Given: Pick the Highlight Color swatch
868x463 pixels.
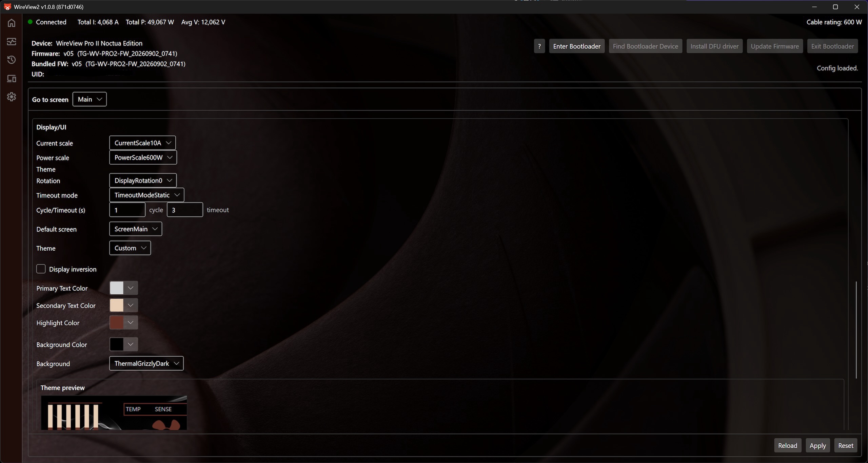Looking at the screenshot, I should (x=117, y=322).
